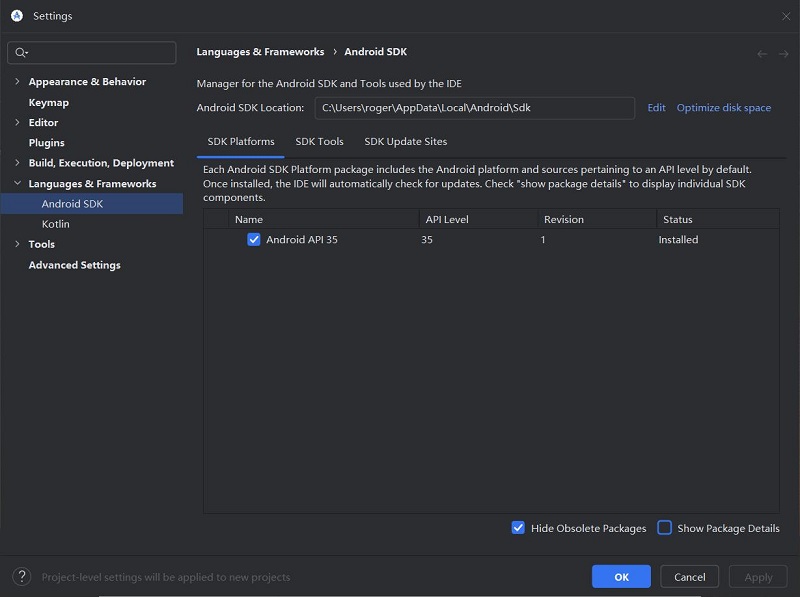The width and height of the screenshot is (800, 597).
Task: Click the help question mark icon
Action: [21, 577]
